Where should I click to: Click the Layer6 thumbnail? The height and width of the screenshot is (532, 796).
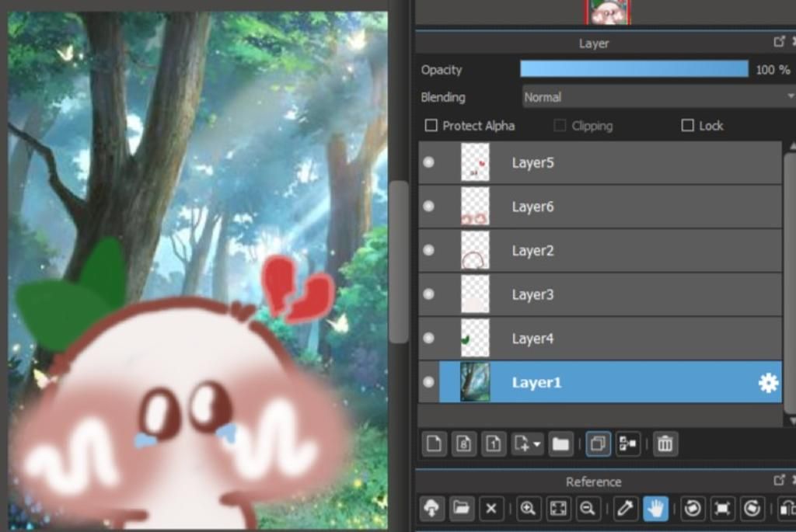pyautogui.click(x=475, y=207)
